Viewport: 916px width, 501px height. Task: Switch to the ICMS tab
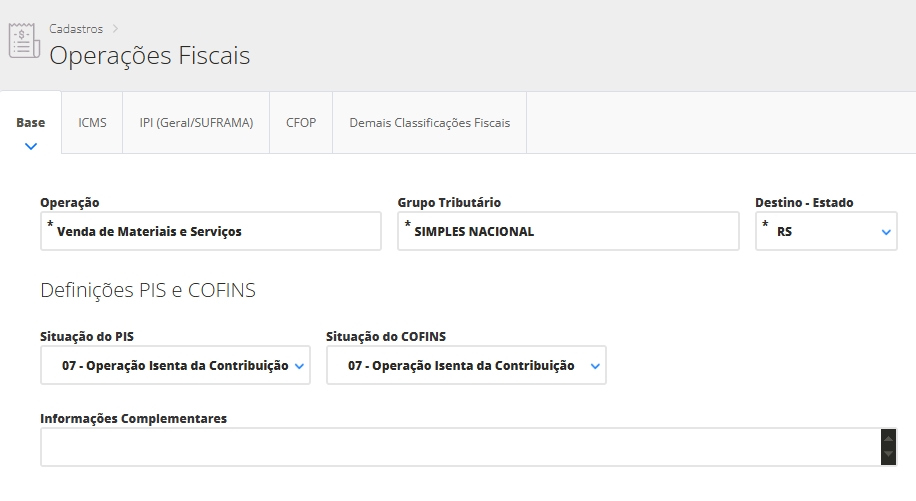point(92,123)
